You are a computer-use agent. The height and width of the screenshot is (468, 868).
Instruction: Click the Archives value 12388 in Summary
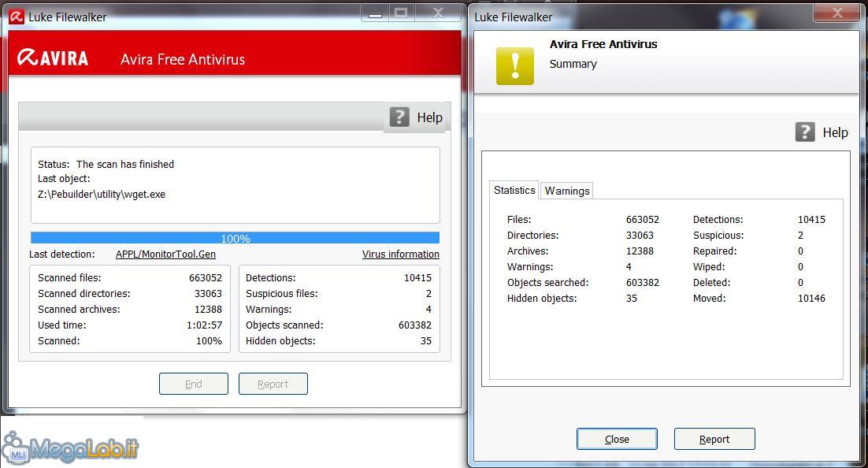click(640, 251)
